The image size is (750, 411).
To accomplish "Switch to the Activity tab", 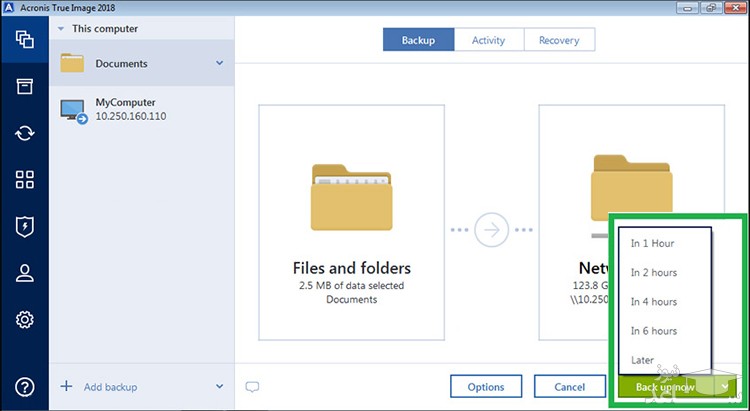I will click(489, 40).
